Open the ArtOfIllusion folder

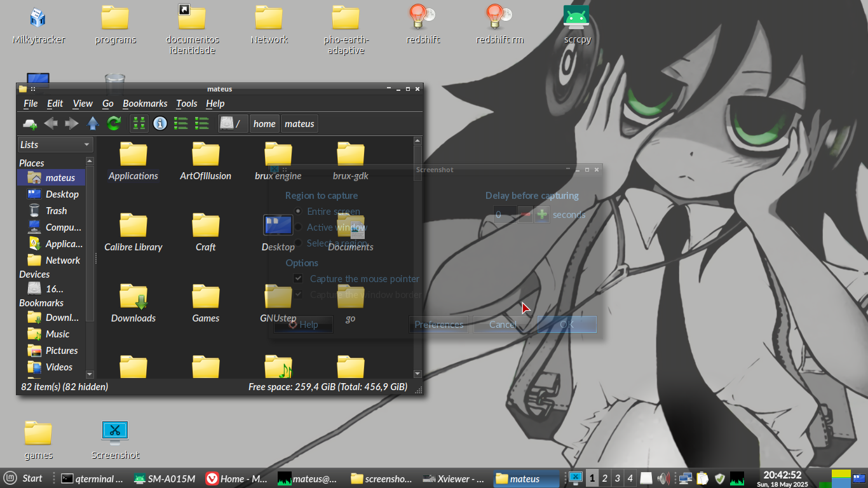tap(206, 161)
